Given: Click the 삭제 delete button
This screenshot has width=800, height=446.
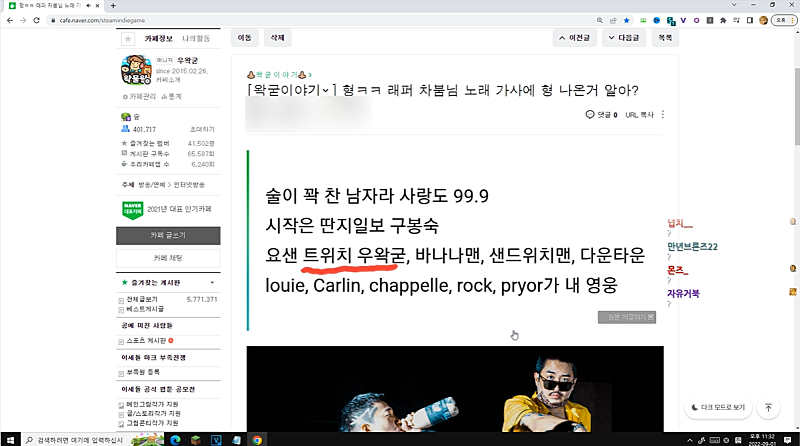Looking at the screenshot, I should coord(277,38).
